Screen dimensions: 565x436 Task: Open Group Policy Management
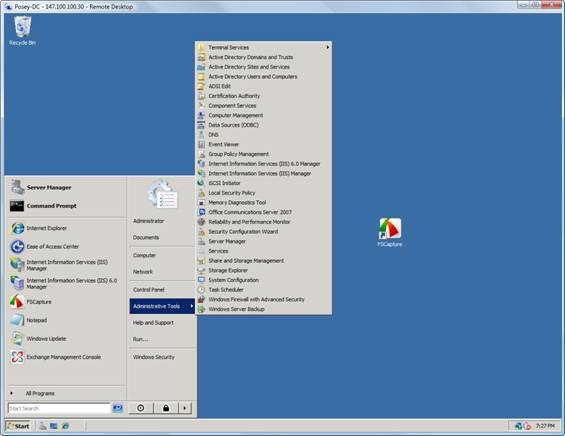263,154
